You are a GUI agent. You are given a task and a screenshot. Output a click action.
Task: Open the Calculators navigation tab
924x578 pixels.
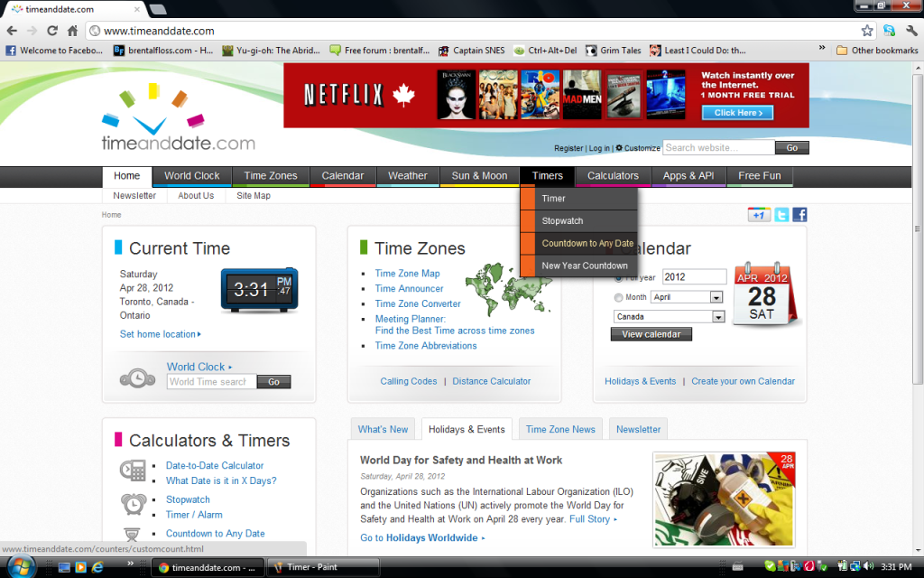point(613,176)
